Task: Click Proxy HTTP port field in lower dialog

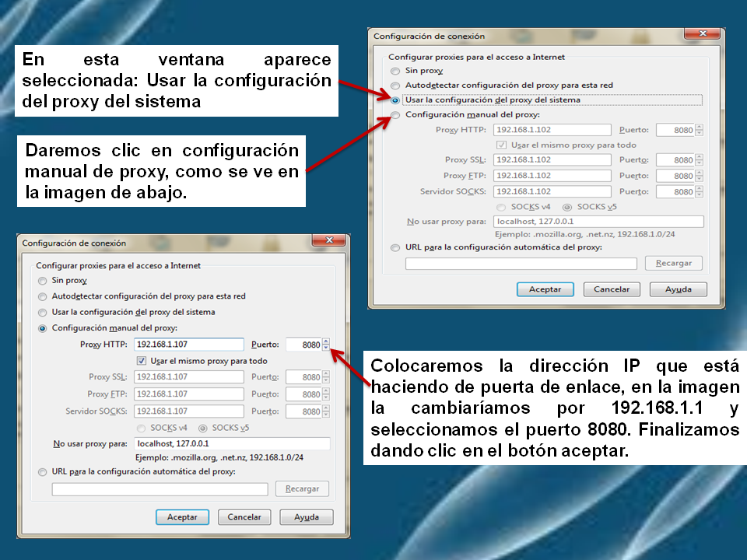Action: click(304, 345)
